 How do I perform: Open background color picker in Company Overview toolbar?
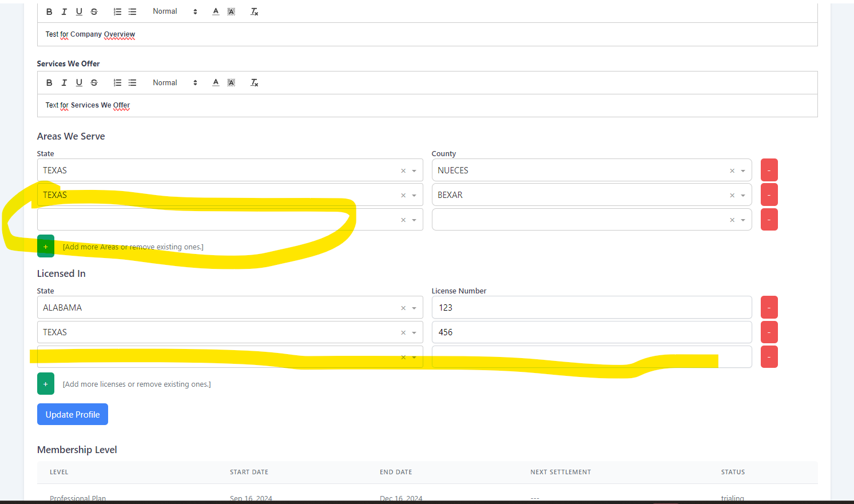click(x=231, y=11)
